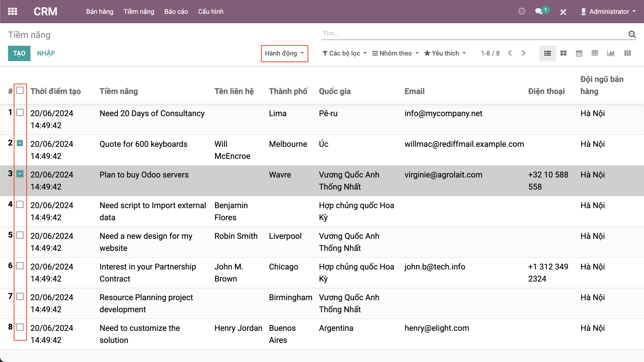This screenshot has height=362, width=644.
Task: Switch to graph chart view icon
Action: pyautogui.click(x=611, y=53)
